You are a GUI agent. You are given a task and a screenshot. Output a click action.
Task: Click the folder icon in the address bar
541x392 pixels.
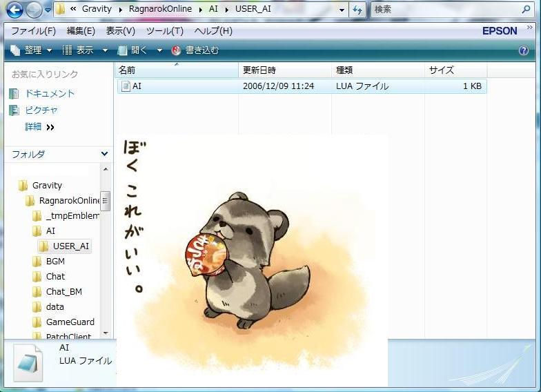61,10
